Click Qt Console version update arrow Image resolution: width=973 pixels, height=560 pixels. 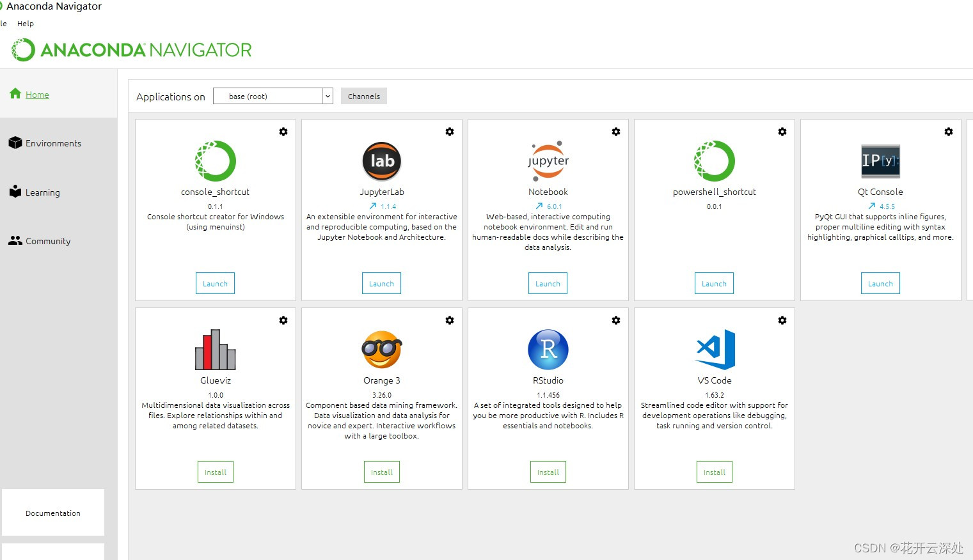point(872,206)
